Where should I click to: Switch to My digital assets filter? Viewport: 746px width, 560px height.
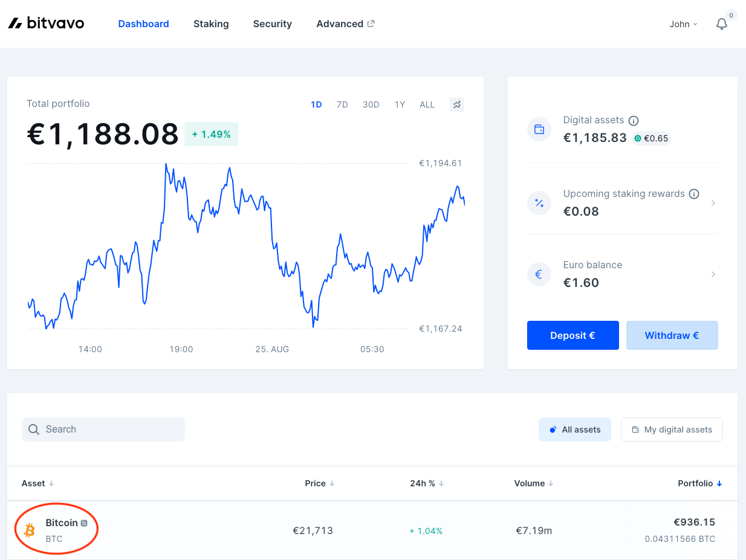coord(672,430)
